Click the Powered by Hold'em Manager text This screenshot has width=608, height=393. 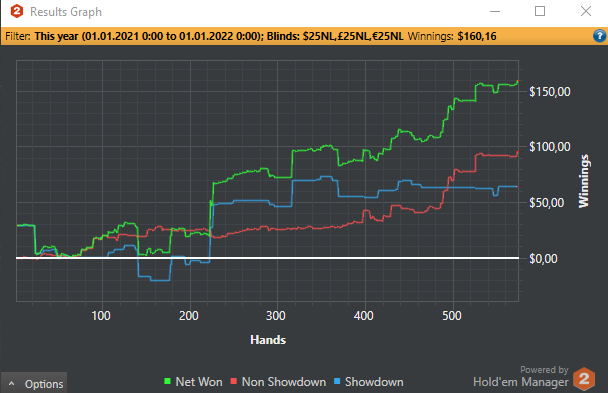click(x=521, y=376)
